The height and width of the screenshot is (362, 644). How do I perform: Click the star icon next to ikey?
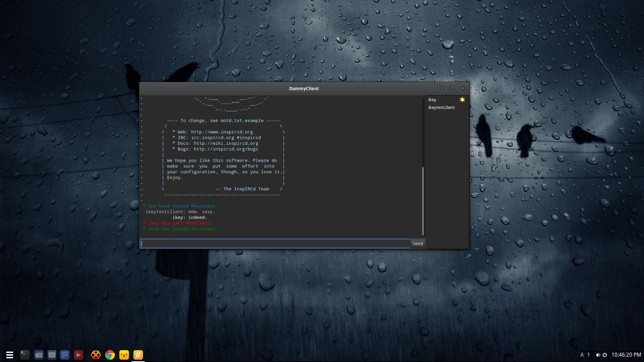point(462,100)
